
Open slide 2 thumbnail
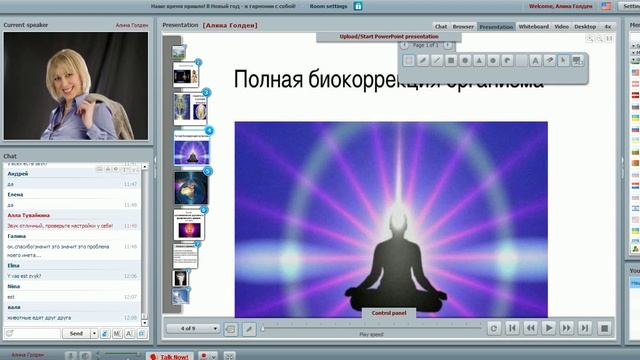tap(186, 75)
